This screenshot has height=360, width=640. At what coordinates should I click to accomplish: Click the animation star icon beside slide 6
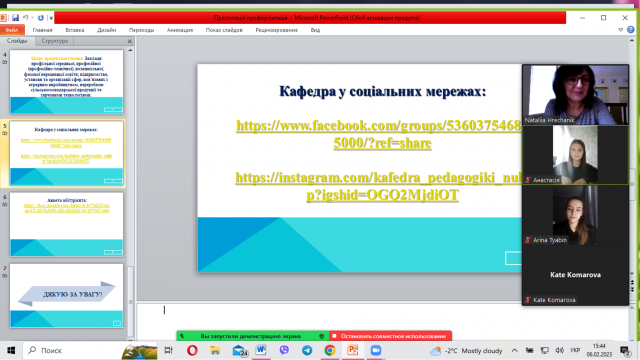click(x=5, y=204)
